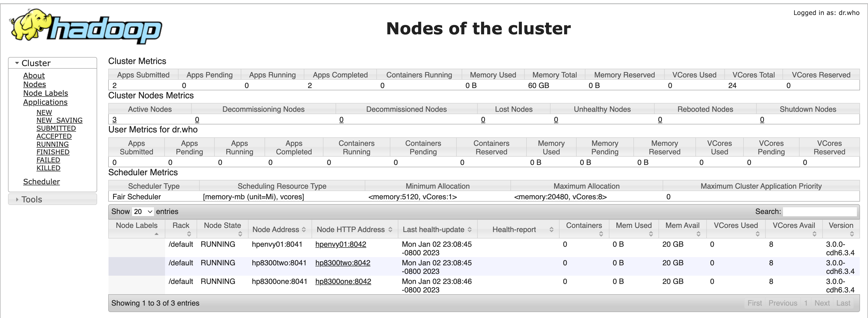Select the RUNNING applications filter

(52, 144)
